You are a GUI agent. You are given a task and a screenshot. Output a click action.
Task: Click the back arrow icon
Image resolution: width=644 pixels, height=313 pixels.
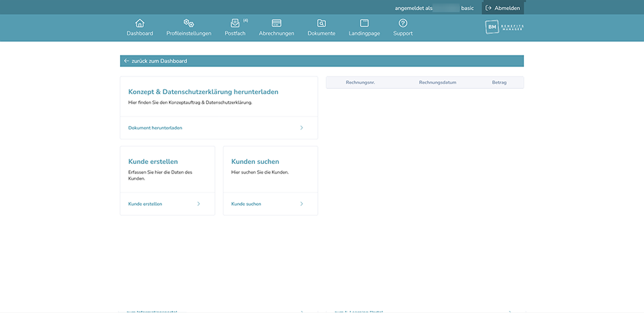click(x=126, y=61)
